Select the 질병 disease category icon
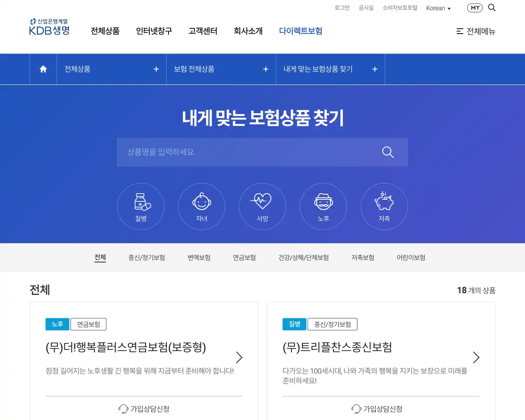Screen dimensions: 525x420 (x=141, y=206)
